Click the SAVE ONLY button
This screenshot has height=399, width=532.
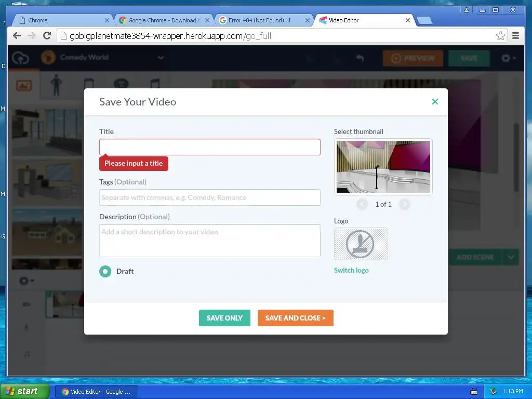tap(224, 318)
